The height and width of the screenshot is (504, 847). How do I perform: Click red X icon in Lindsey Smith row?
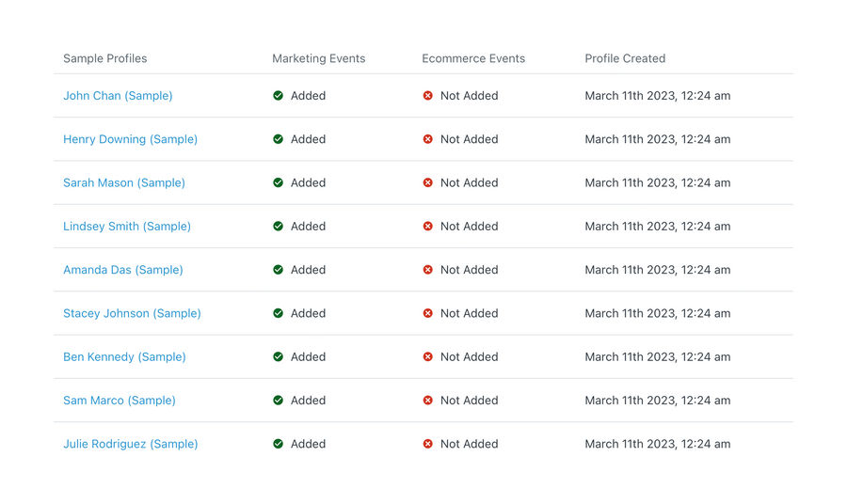[x=427, y=227]
